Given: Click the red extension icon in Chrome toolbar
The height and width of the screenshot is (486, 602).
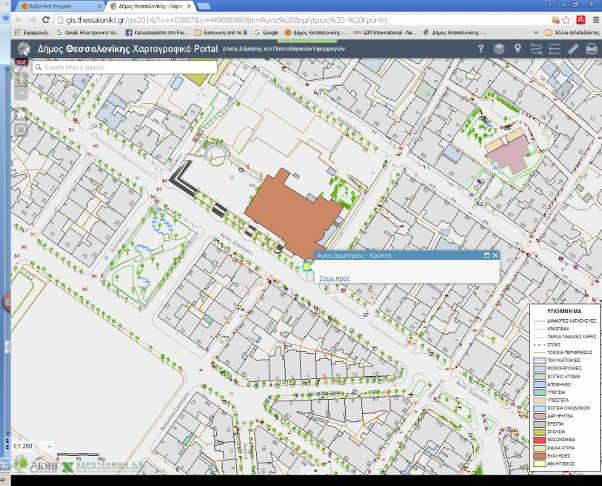Looking at the screenshot, I should [581, 20].
